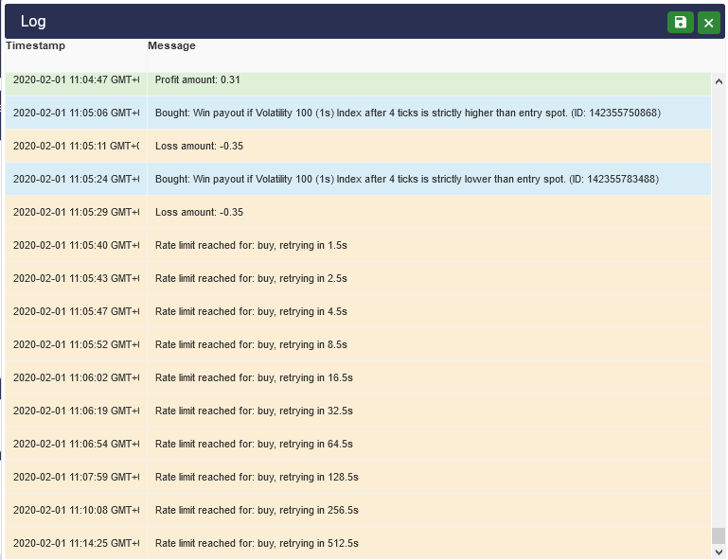Click the 'retrying in 8.5s' message
This screenshot has height=560, width=728.
click(x=251, y=344)
